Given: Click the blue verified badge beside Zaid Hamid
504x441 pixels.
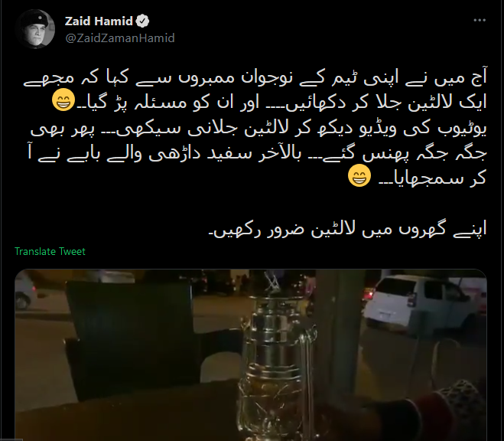Looking at the screenshot, I should (x=142, y=21).
